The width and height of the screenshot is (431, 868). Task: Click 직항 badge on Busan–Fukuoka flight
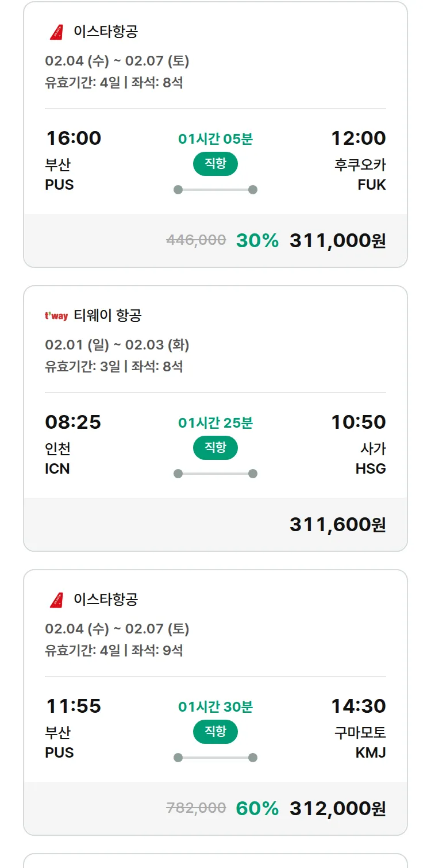tap(215, 164)
